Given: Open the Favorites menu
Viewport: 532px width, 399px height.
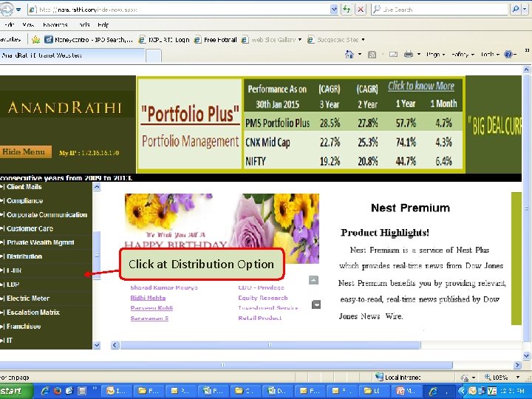Looking at the screenshot, I should coord(55,25).
